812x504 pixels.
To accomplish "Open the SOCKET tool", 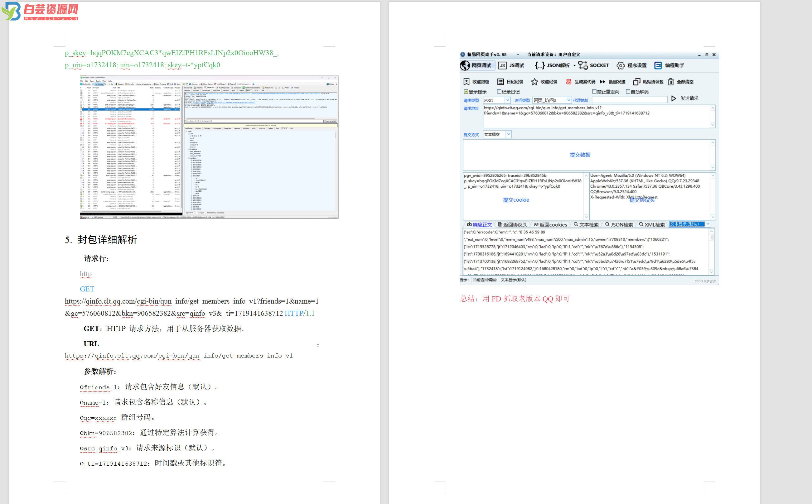I will (x=594, y=65).
